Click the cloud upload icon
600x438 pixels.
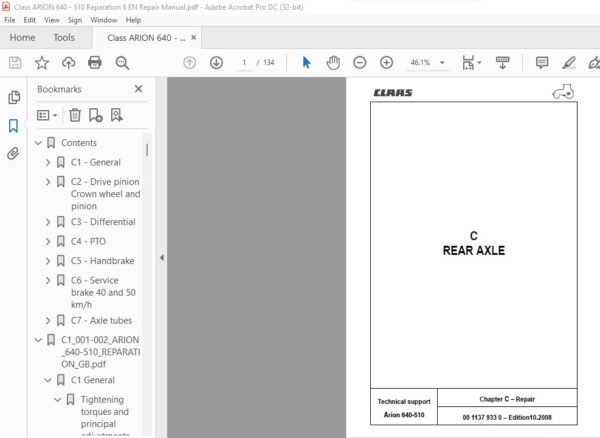68,62
